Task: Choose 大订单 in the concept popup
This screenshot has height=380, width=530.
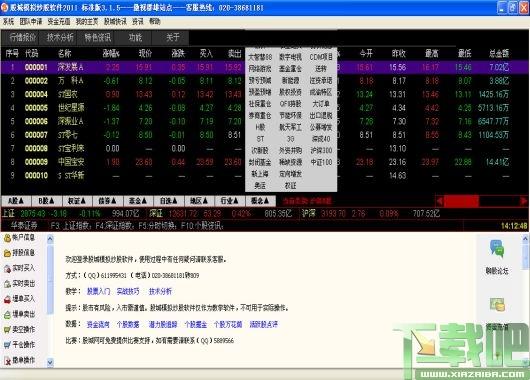Action: (321, 104)
